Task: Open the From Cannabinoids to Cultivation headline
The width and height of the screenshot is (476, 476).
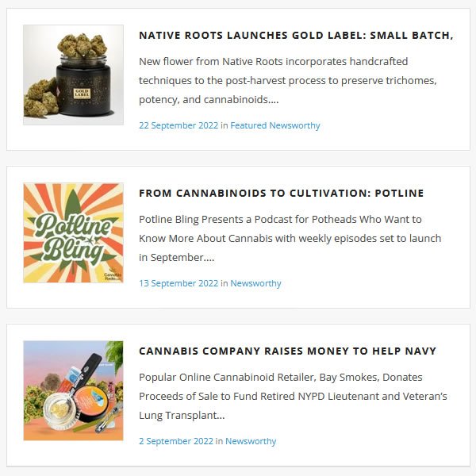Action: pyautogui.click(x=281, y=193)
